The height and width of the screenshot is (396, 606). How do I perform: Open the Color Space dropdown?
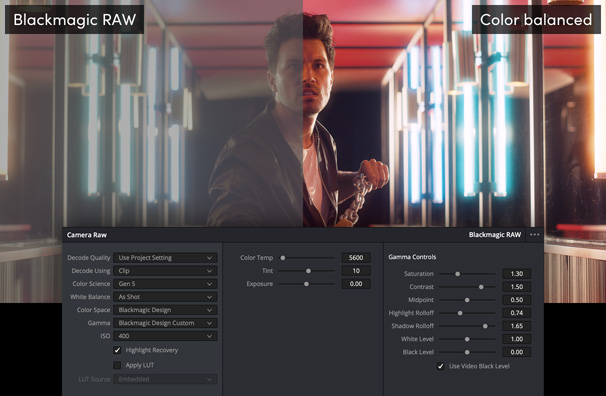165,310
